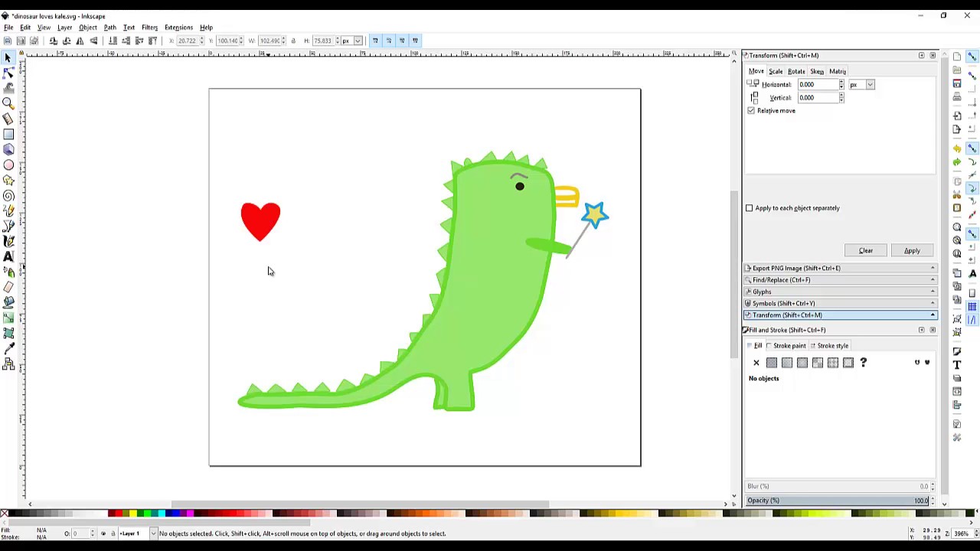Select the Rectangle tool
The height and width of the screenshot is (551, 980).
pyautogui.click(x=8, y=134)
